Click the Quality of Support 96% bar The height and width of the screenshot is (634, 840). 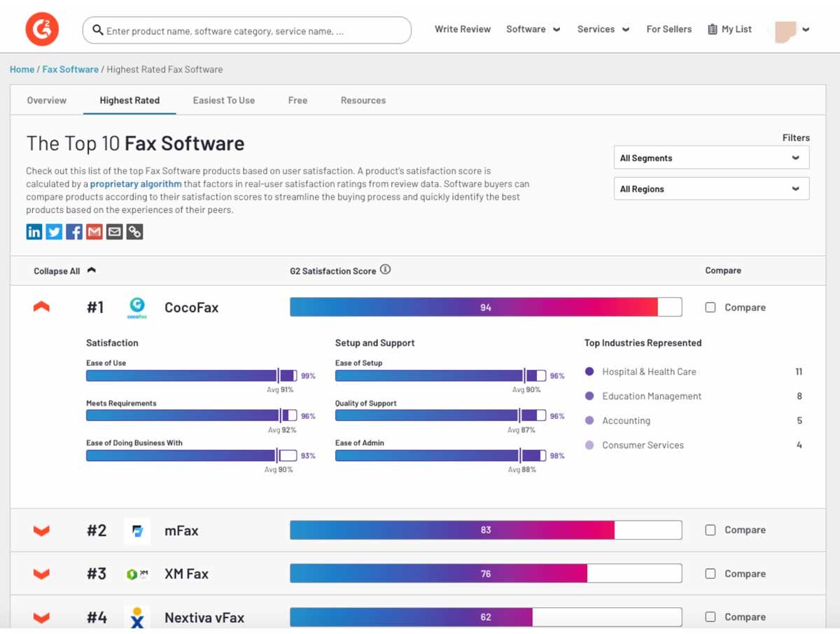pyautogui.click(x=440, y=415)
